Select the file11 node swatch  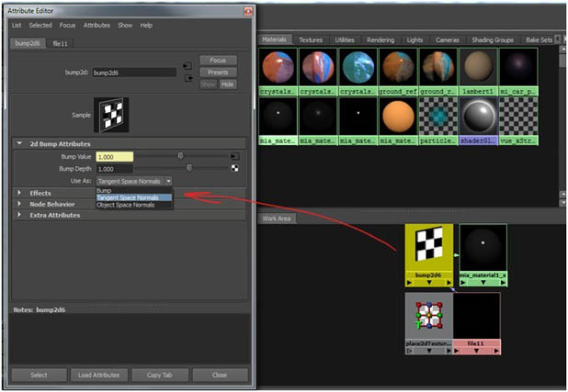(x=477, y=316)
